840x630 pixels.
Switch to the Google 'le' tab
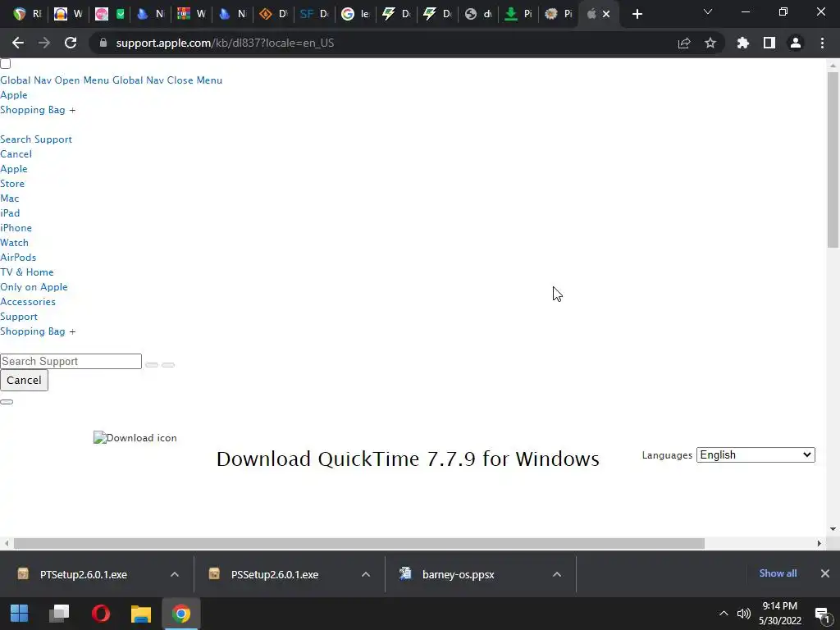coord(356,15)
